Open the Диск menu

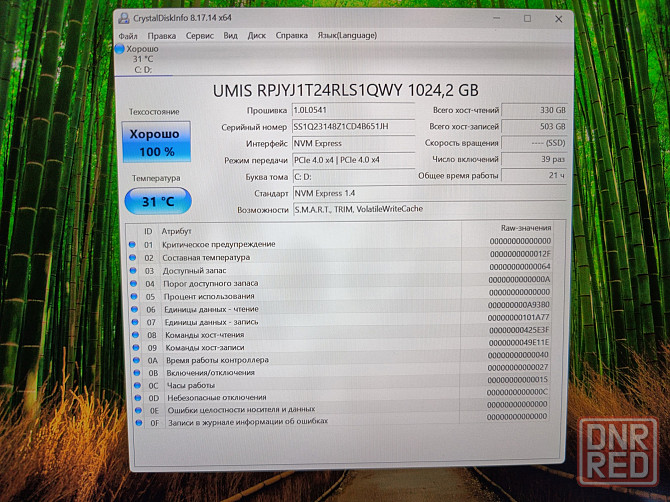pos(256,35)
